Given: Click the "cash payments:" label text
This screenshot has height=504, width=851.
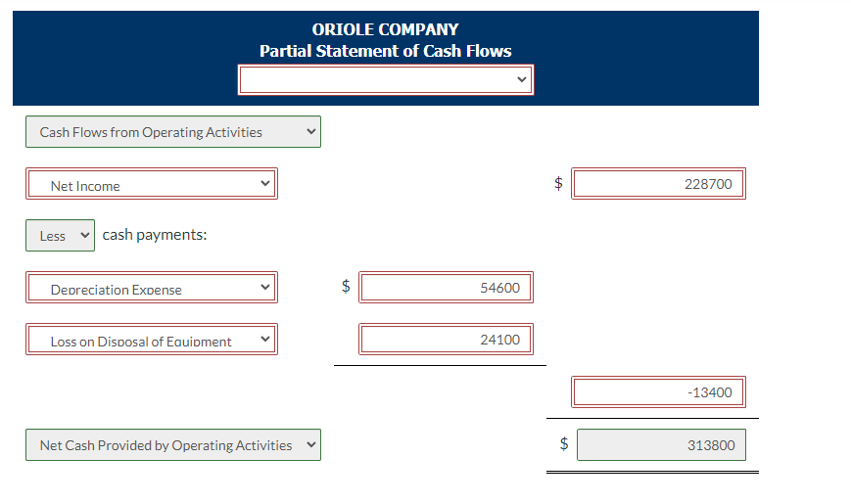Looking at the screenshot, I should point(155,235).
